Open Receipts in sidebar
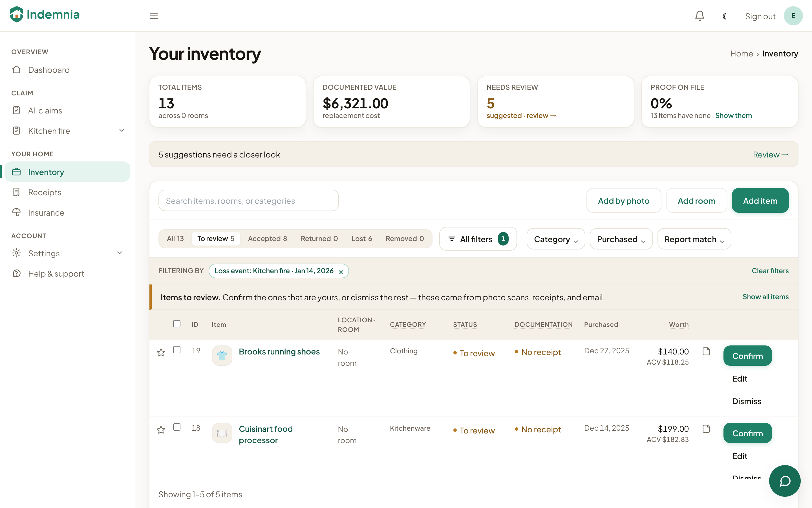Viewport: 812px width, 508px height. coord(67,192)
